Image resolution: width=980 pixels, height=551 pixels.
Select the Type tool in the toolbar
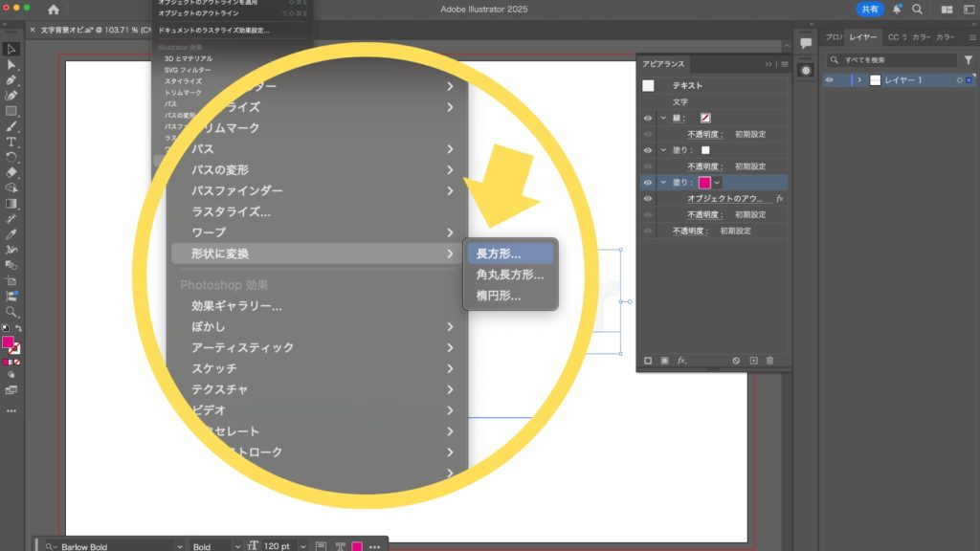(11, 142)
